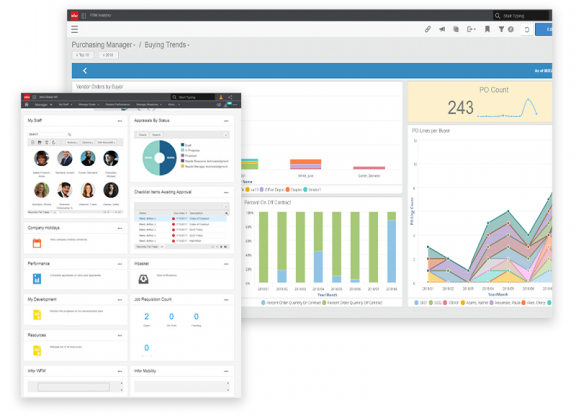Click the refresh icon in analytics toolbar
Viewport: 576px width, 415px height.
click(527, 30)
